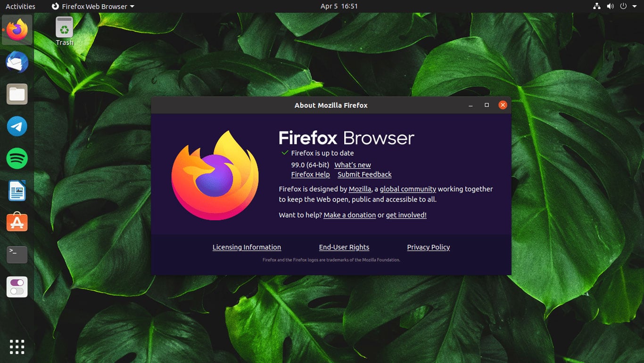The image size is (644, 363).
Task: Open Telegram from the dock
Action: click(x=17, y=126)
